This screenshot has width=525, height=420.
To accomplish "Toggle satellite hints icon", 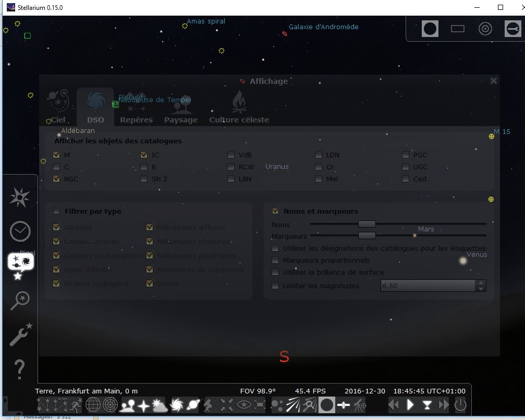I will click(344, 405).
